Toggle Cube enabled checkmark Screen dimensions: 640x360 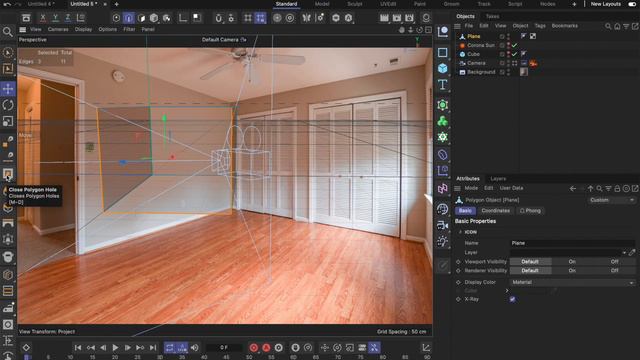click(515, 54)
